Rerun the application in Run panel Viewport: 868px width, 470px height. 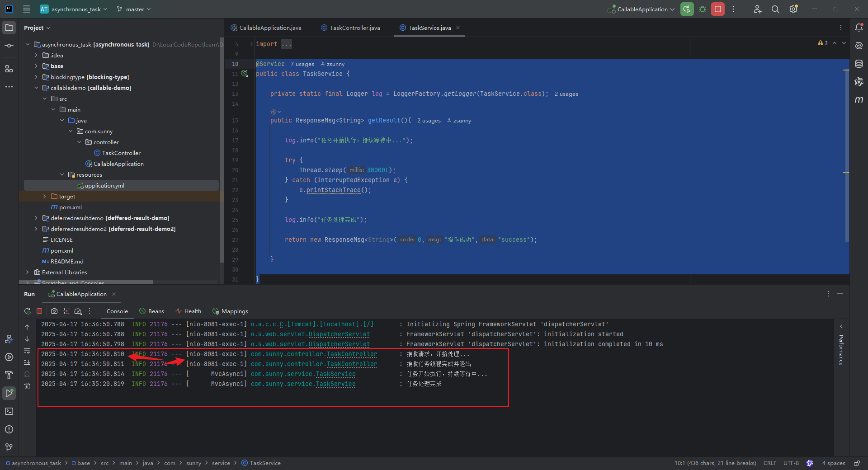tap(27, 311)
